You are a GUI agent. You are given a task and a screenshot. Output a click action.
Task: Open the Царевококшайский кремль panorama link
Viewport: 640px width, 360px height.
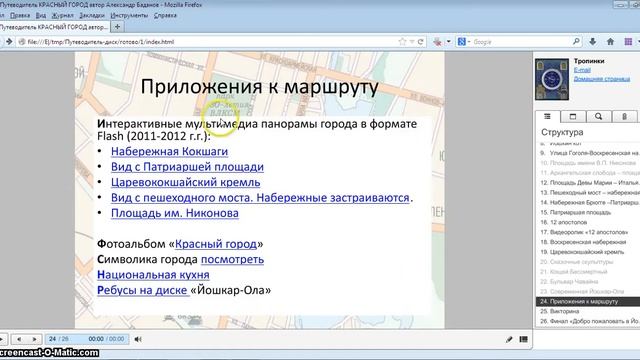click(x=186, y=182)
